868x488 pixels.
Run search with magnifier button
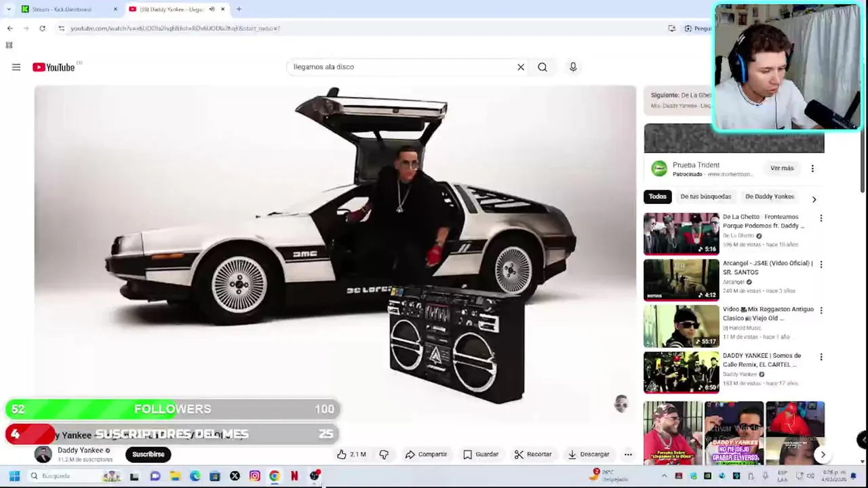[x=542, y=67]
